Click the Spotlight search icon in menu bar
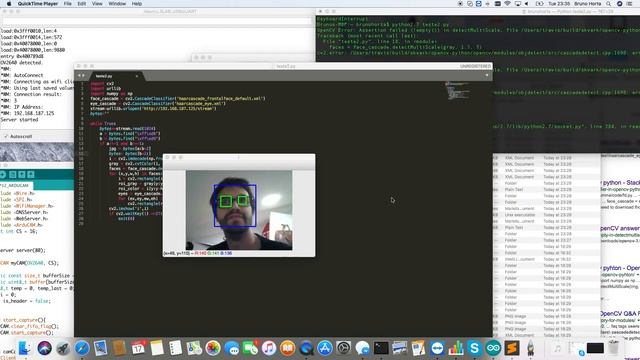Screen dimensions: 640x360 pos(609,4)
